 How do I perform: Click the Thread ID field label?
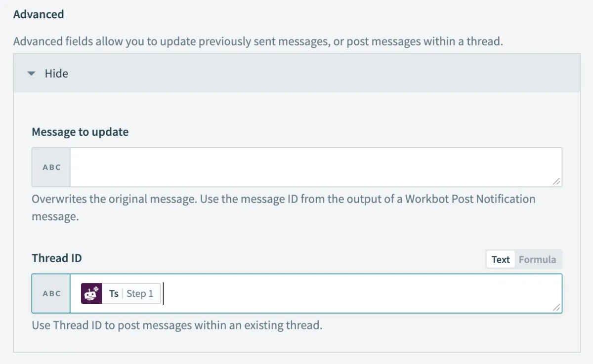(57, 258)
